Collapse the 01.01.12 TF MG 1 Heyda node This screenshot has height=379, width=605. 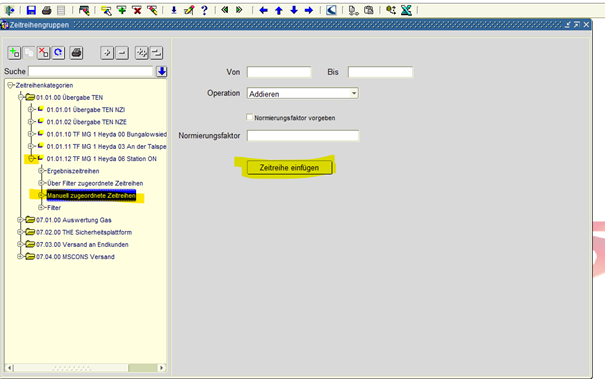coord(31,159)
